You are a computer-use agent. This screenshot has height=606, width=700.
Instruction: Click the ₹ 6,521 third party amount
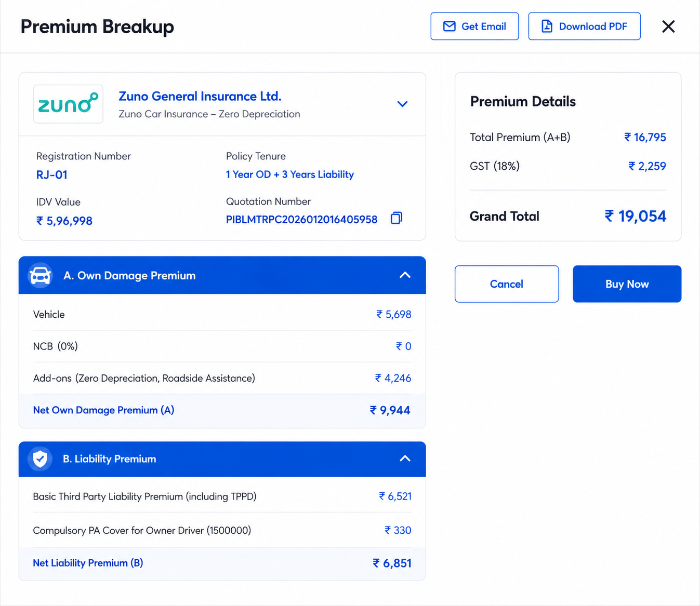point(395,496)
